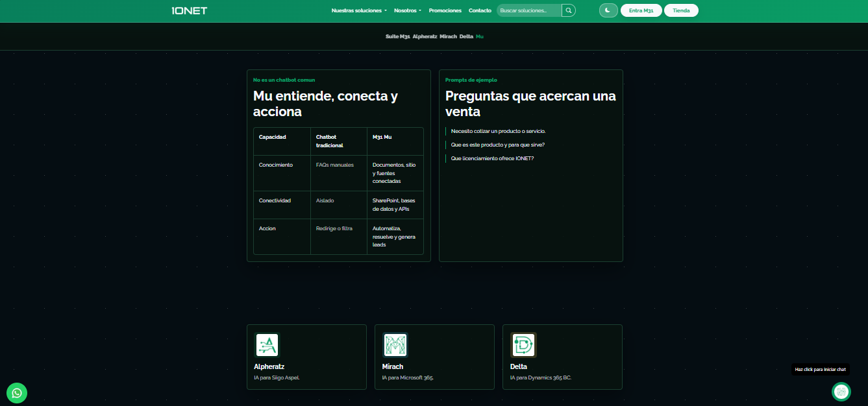Focus the Buscar soluciones search field

coord(529,10)
